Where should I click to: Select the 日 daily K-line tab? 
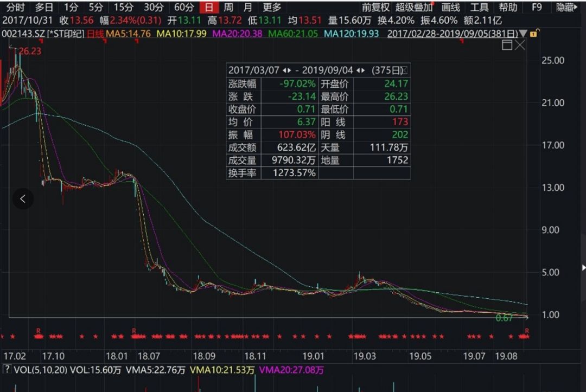coord(209,7)
